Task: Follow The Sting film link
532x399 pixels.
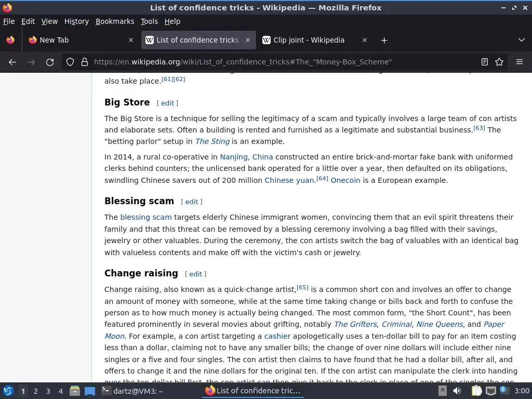Action: pos(212,141)
